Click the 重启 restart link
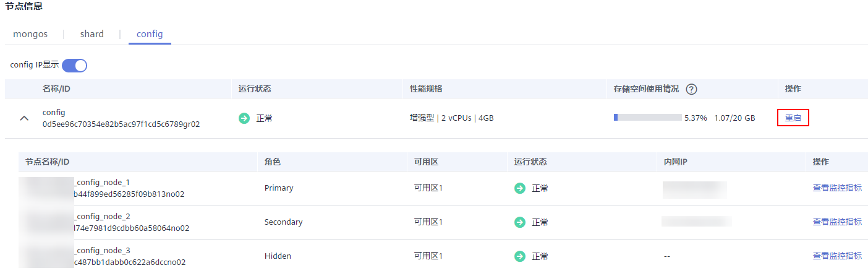Viewport: 868px width, 273px height. (793, 118)
